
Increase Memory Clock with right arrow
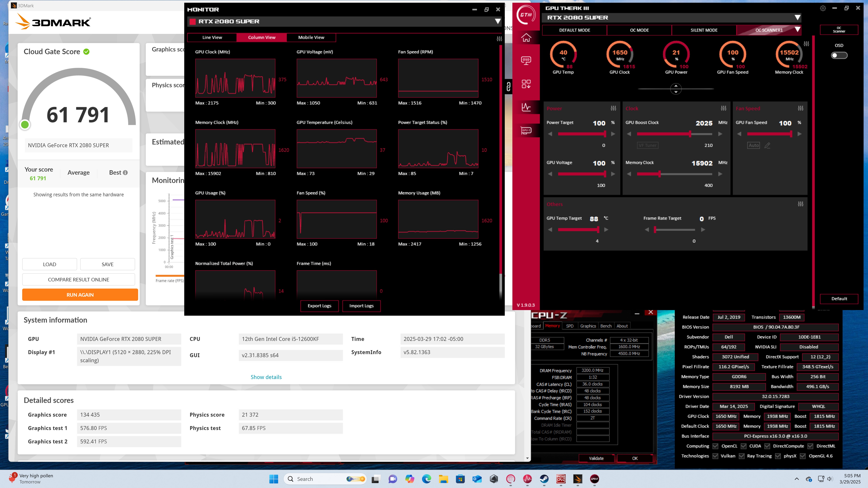tap(720, 174)
